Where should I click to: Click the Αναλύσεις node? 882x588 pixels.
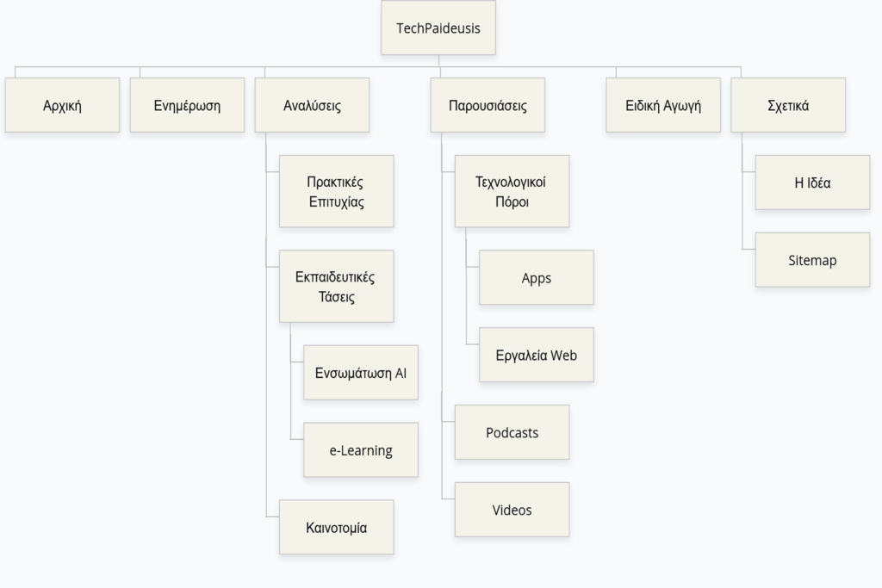(x=312, y=105)
